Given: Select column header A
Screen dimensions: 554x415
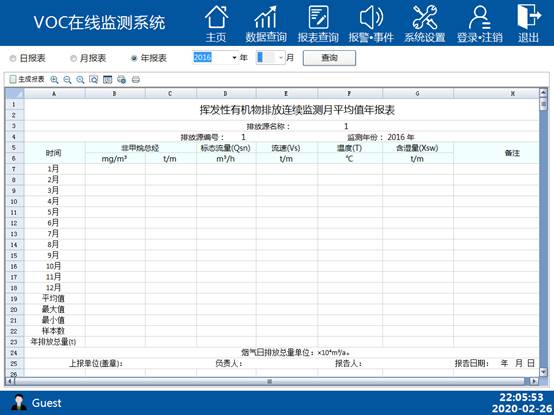Looking at the screenshot, I should [x=54, y=94].
